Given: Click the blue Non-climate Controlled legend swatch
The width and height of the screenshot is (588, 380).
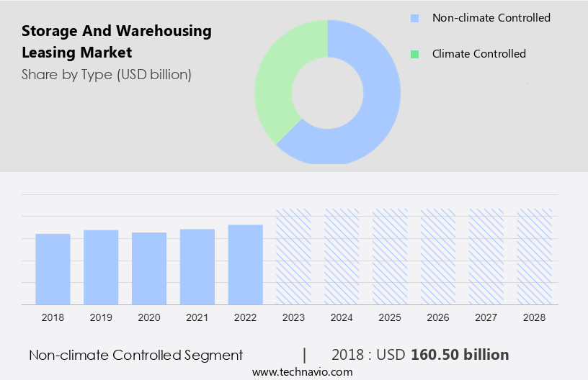Looking at the screenshot, I should click(414, 18).
